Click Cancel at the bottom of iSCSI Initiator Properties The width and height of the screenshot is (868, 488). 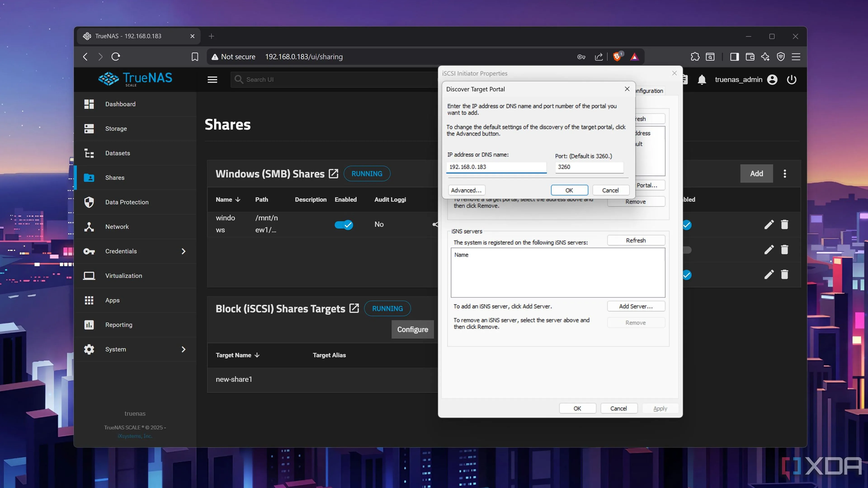[619, 408]
